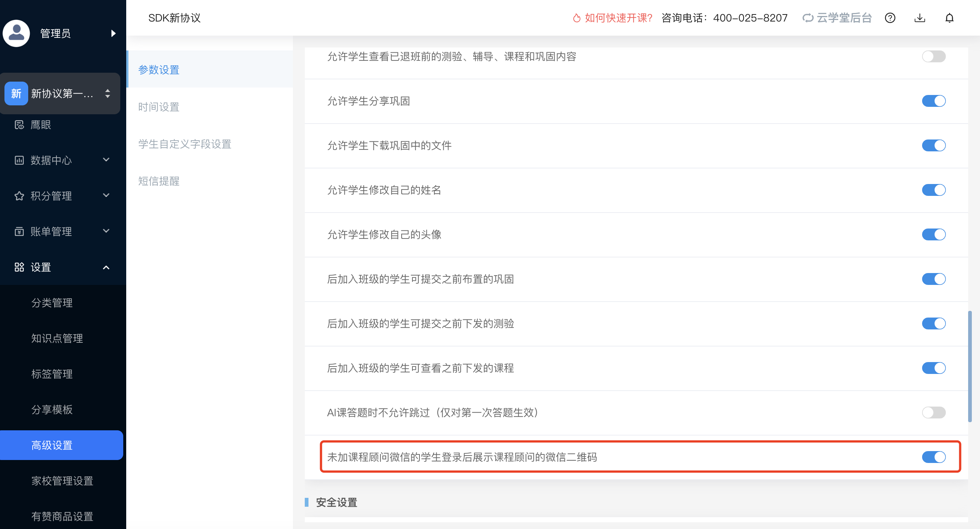
Task: Turn off 允许学生下载巩固中的文件 switch
Action: click(934, 145)
